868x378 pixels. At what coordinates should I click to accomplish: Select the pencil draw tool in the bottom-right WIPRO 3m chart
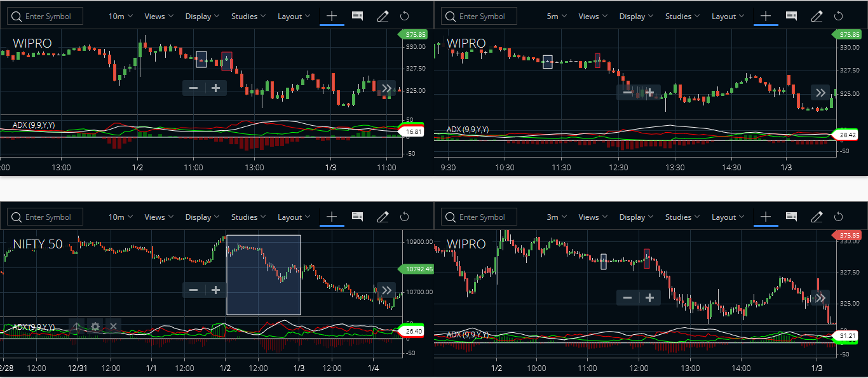817,217
